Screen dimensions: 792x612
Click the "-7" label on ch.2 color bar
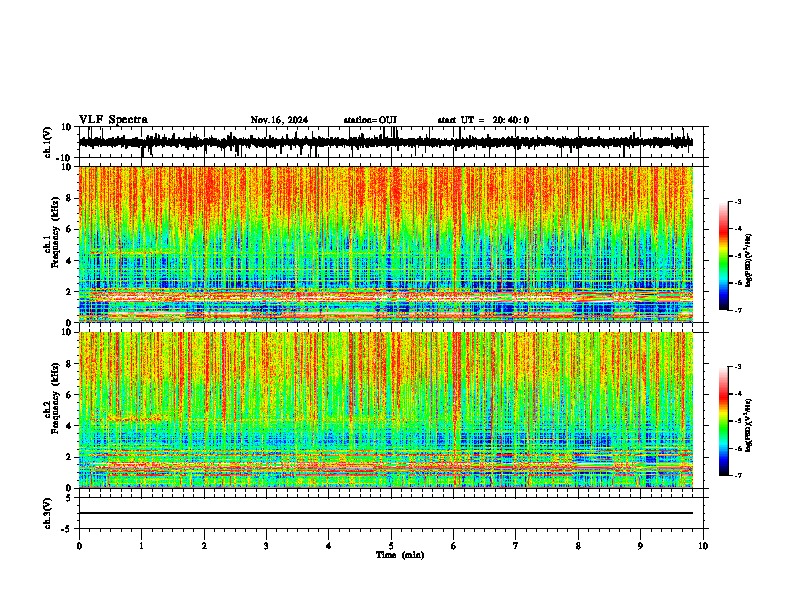738,475
